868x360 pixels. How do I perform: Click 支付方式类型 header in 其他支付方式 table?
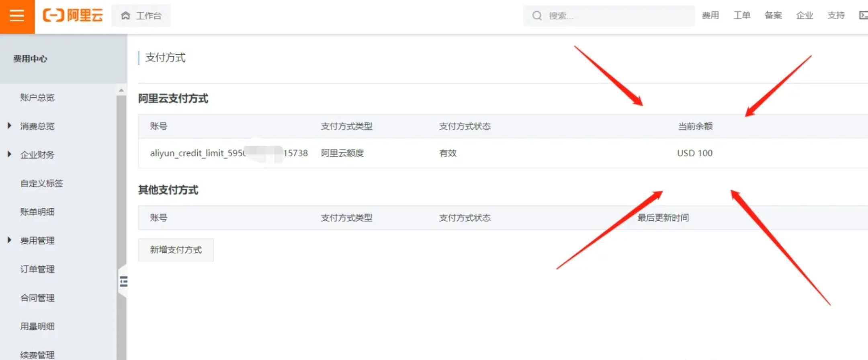click(x=346, y=218)
